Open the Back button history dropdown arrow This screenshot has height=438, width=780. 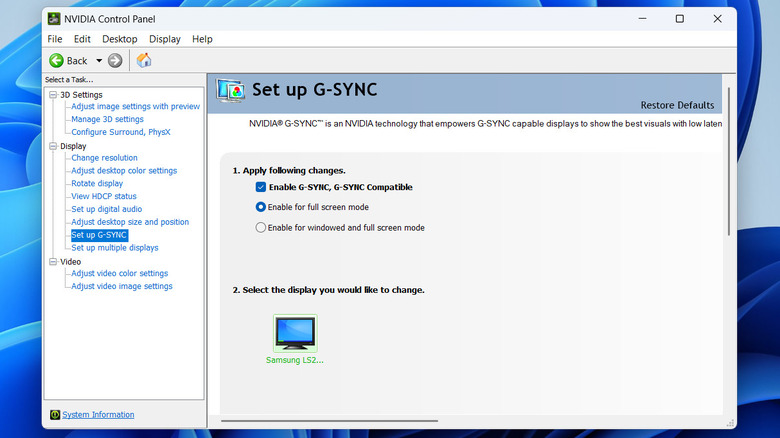pyautogui.click(x=99, y=61)
